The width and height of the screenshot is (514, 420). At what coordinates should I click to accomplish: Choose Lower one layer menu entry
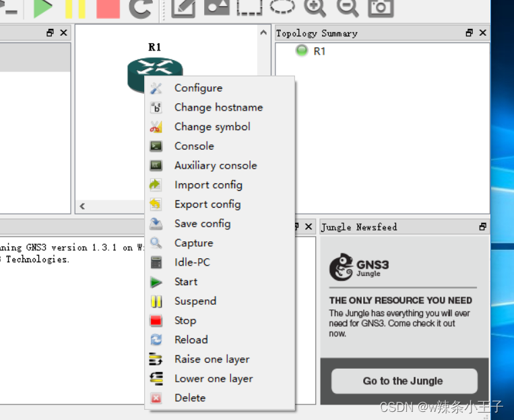[220, 378]
